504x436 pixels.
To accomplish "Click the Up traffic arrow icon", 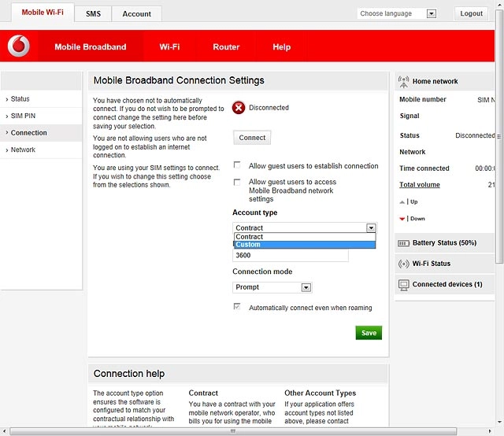I will point(402,202).
